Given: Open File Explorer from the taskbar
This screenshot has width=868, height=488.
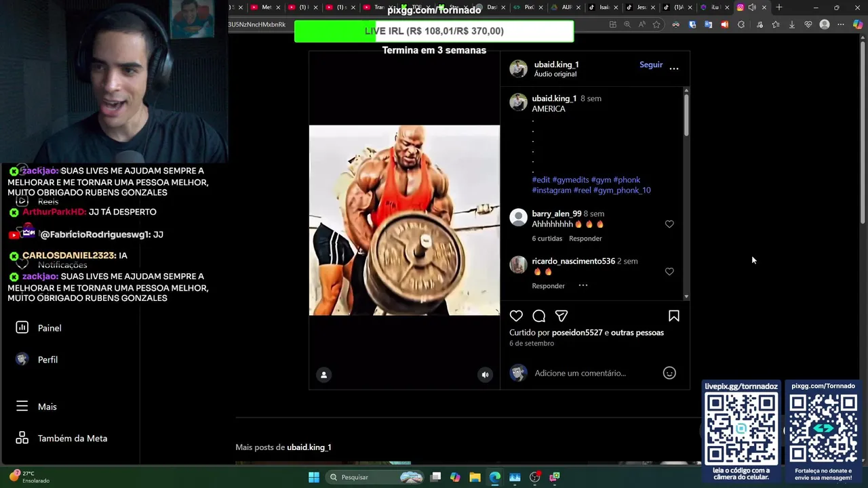Looking at the screenshot, I should click(475, 477).
